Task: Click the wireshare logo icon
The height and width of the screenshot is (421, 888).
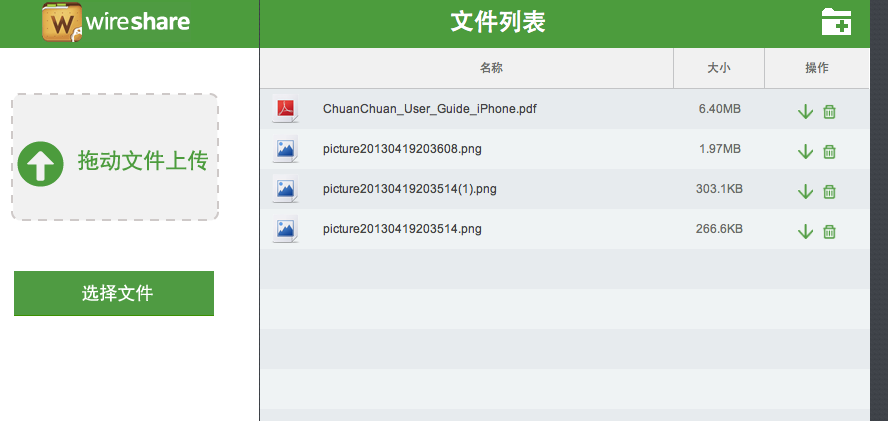Action: pos(62,22)
